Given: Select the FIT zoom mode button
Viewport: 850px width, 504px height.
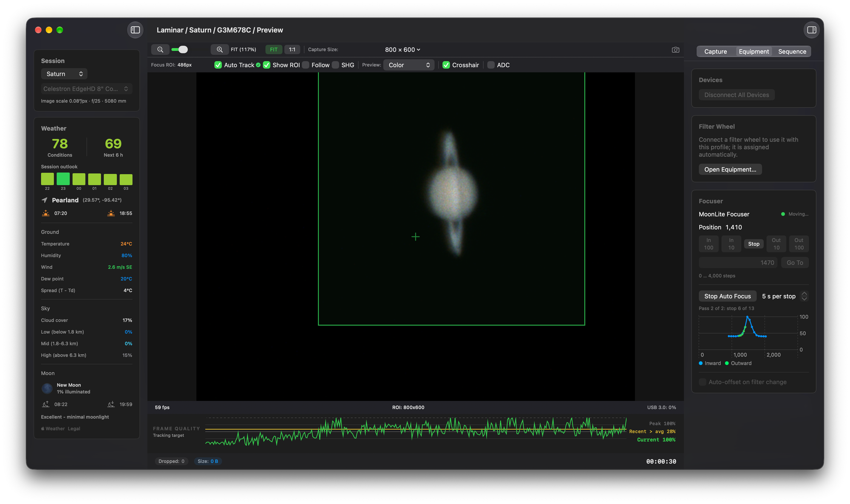Looking at the screenshot, I should point(274,50).
